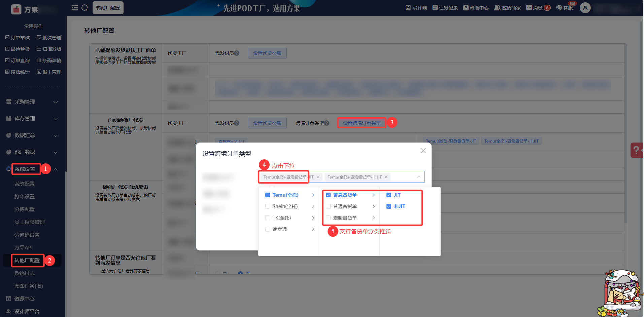Open 系统配置 in the sidebar
Image resolution: width=644 pixels, height=317 pixels.
25,184
